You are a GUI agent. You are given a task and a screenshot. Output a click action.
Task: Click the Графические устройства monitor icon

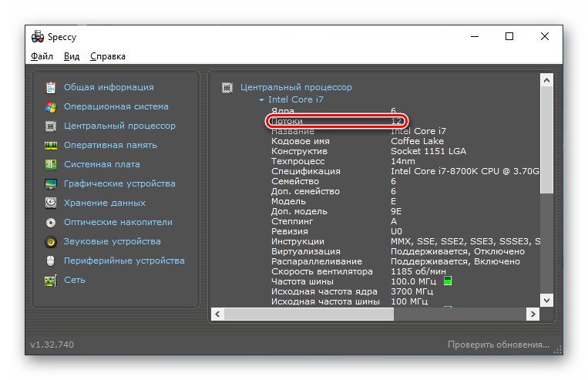pyautogui.click(x=51, y=183)
